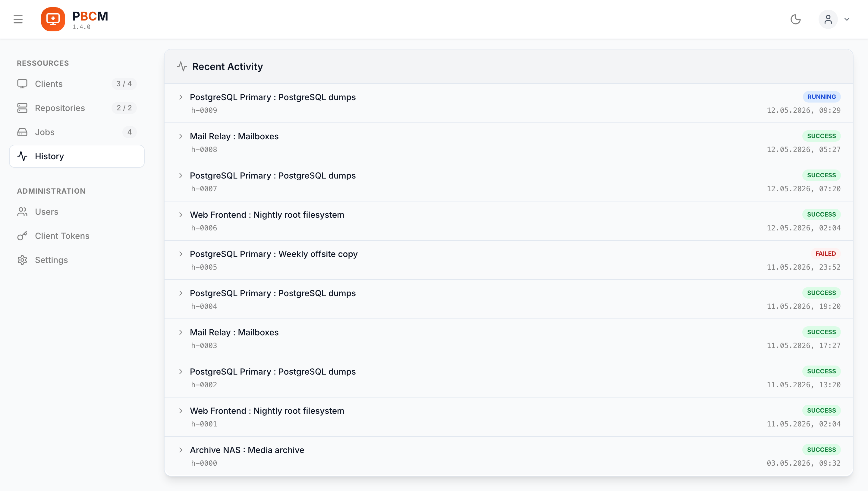This screenshot has width=868, height=491.
Task: Click the PBCM orange logo icon
Action: (53, 19)
